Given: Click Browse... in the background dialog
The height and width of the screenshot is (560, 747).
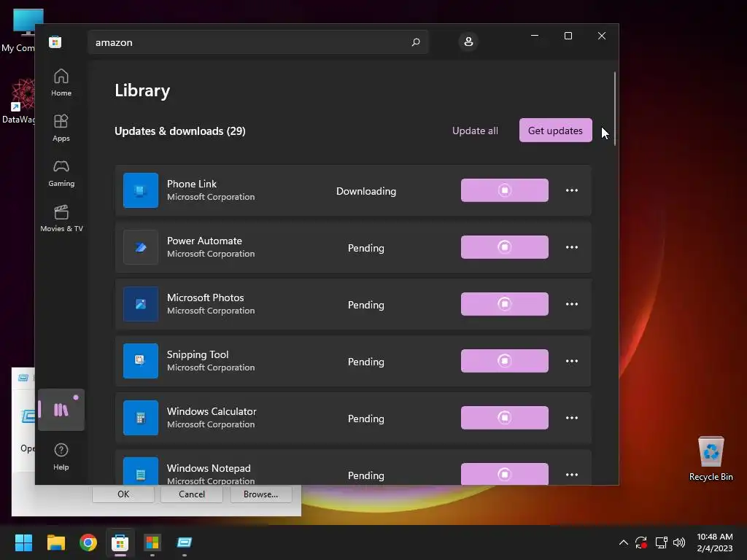Looking at the screenshot, I should click(x=260, y=494).
